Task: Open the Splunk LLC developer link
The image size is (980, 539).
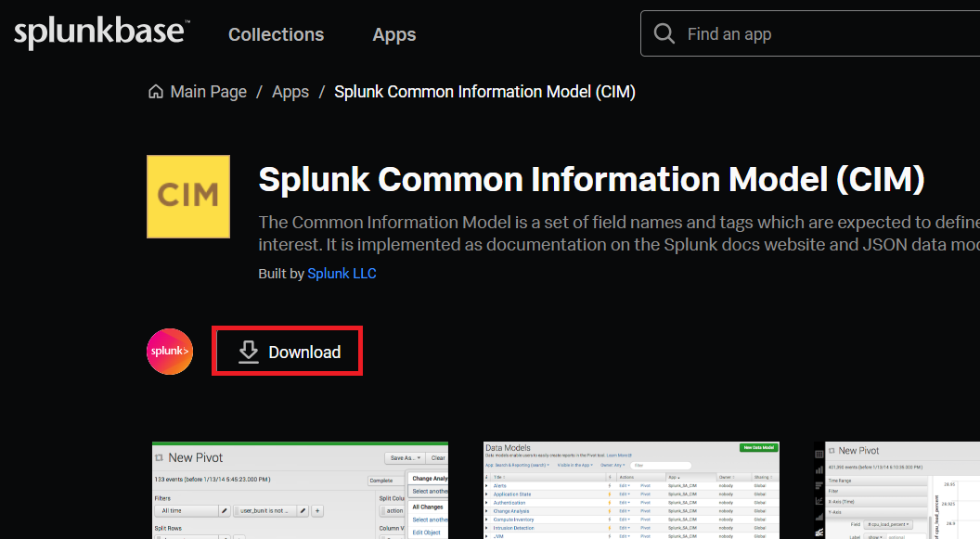Action: tap(342, 274)
